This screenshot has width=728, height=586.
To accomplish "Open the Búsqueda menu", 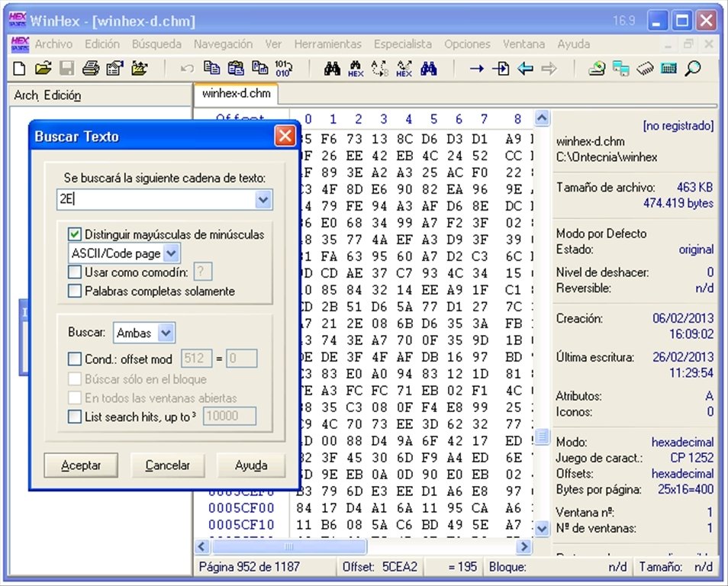I will [156, 43].
